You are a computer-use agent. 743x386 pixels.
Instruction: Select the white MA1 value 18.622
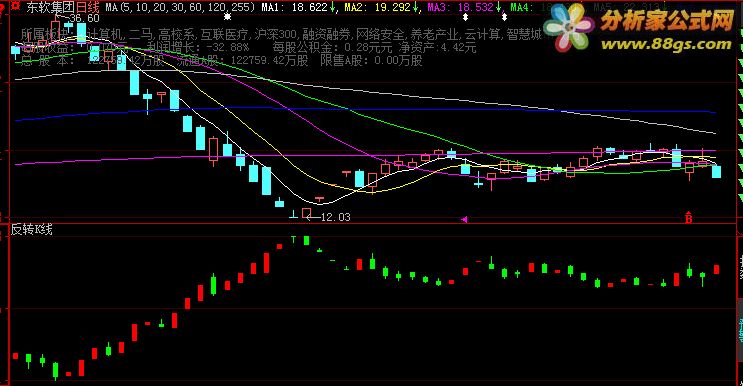pyautogui.click(x=309, y=7)
